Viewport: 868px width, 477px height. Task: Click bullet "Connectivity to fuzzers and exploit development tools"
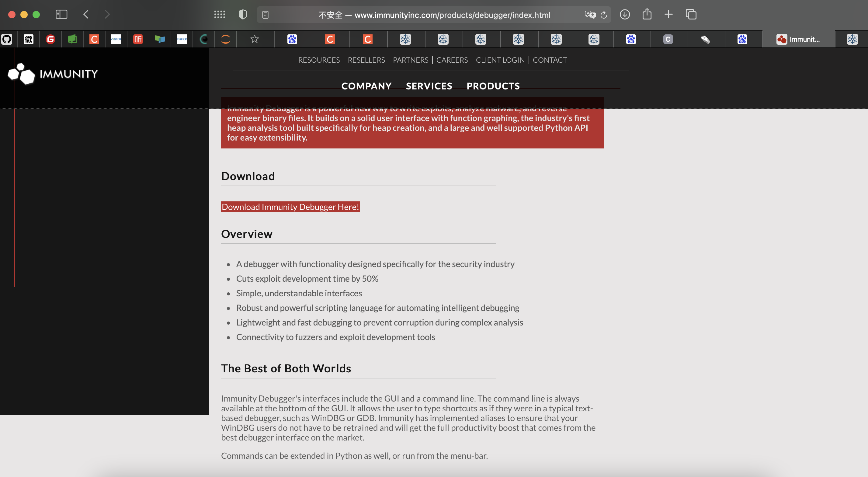tap(335, 337)
